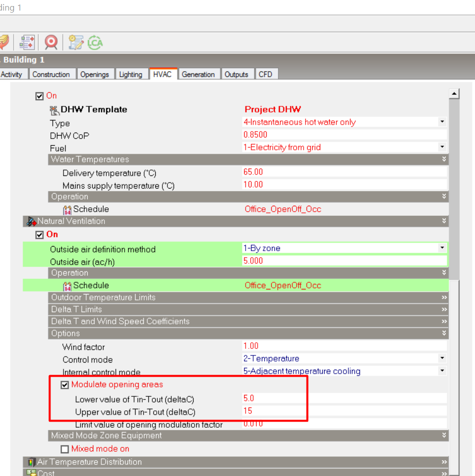This screenshot has height=476, width=475.
Task: Click the scrollbar up arrow
Action: pos(454,93)
